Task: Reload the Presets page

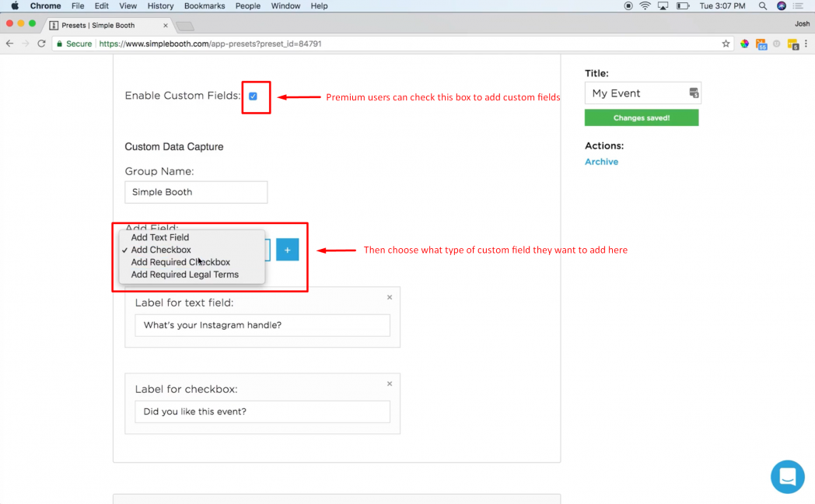Action: (41, 44)
